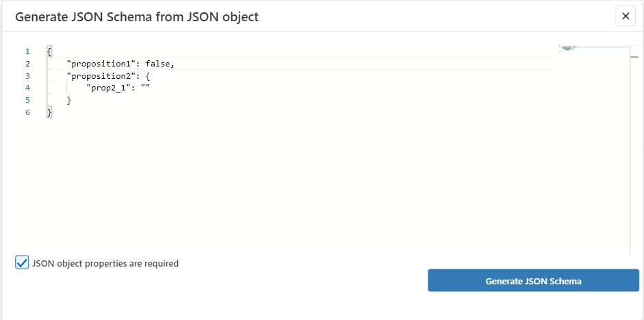Select line number 2 in the gutter
Image resolution: width=644 pixels, height=320 pixels.
click(x=28, y=64)
